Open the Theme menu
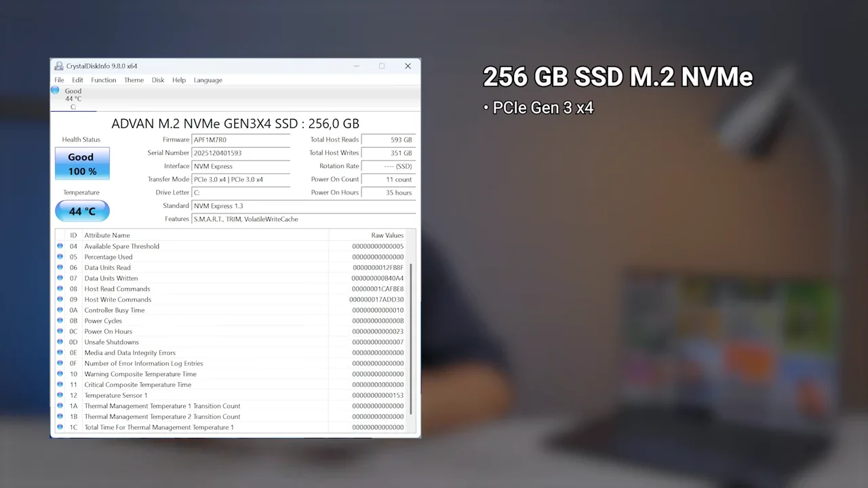The height and width of the screenshot is (488, 868). tap(134, 80)
